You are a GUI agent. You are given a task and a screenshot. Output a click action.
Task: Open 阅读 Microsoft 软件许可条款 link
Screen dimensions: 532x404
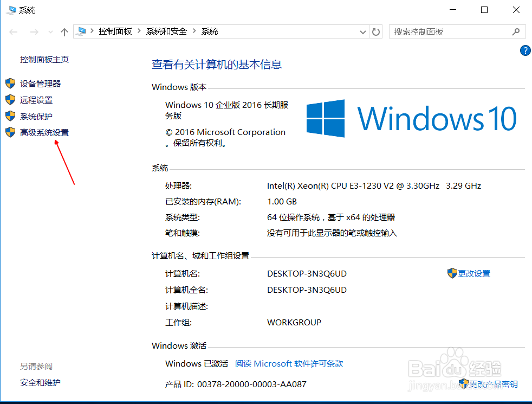pyautogui.click(x=288, y=363)
